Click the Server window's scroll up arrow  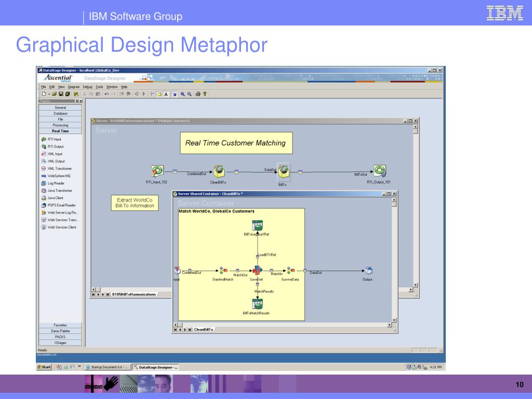(x=415, y=127)
